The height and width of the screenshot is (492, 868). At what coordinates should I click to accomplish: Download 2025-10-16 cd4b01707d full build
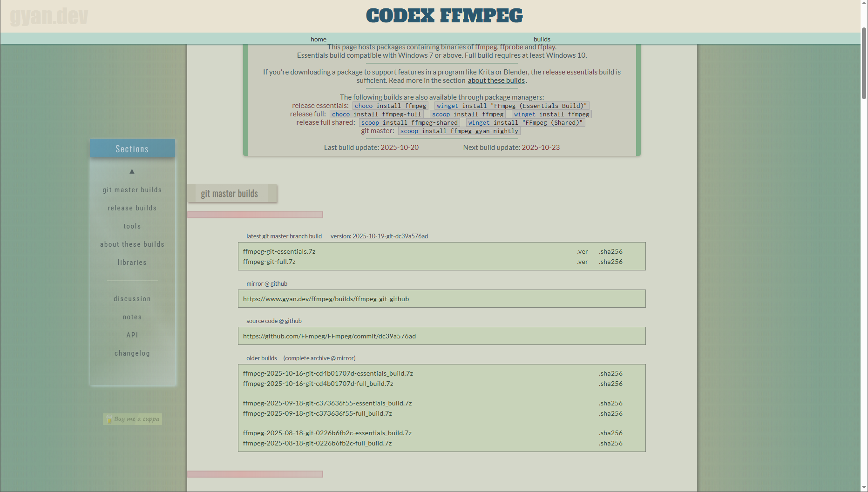318,384
